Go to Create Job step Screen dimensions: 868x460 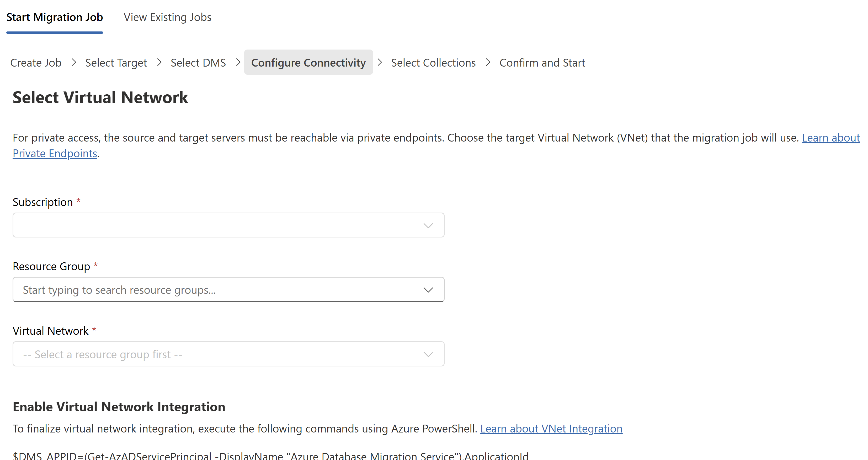(x=36, y=63)
